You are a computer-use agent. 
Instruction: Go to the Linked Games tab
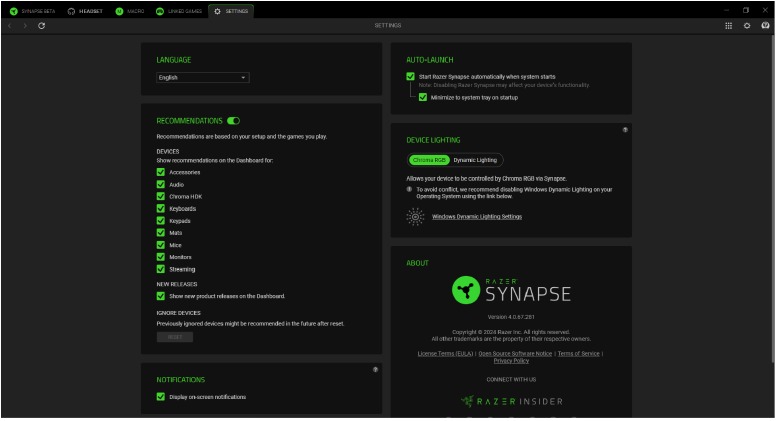[179, 11]
